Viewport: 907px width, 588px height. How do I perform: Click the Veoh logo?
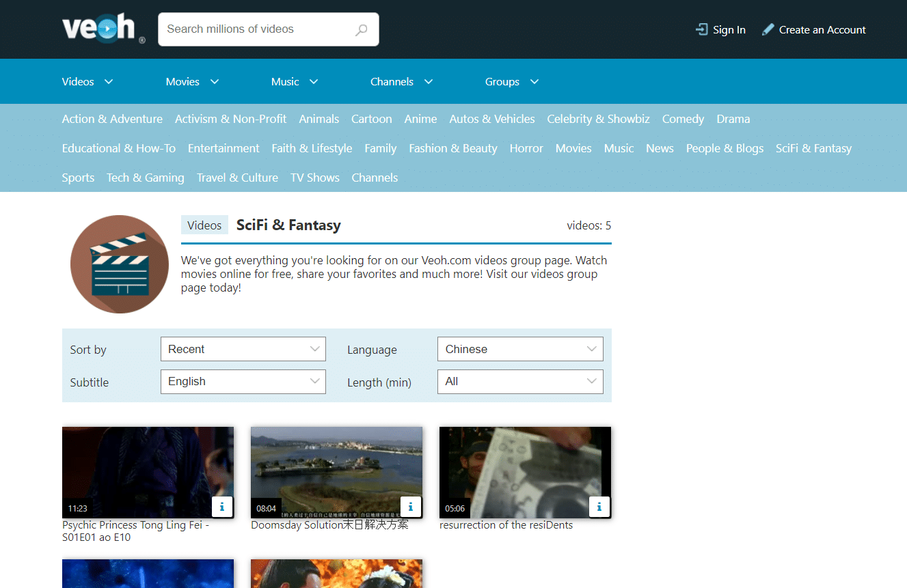[99, 28]
